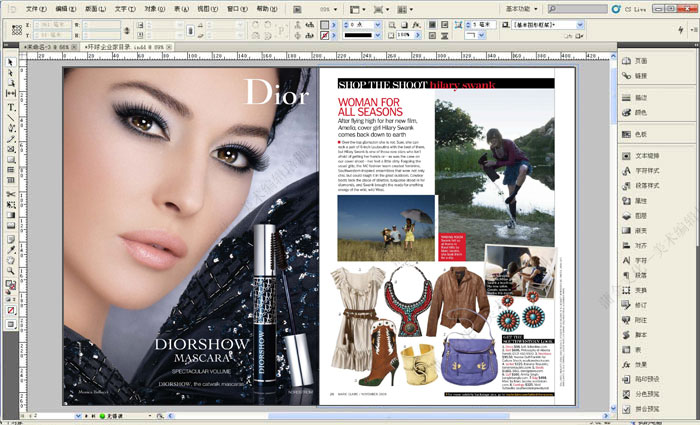The width and height of the screenshot is (700, 425).
Task: Select the Selection (black arrow) tool
Action: pyautogui.click(x=11, y=62)
